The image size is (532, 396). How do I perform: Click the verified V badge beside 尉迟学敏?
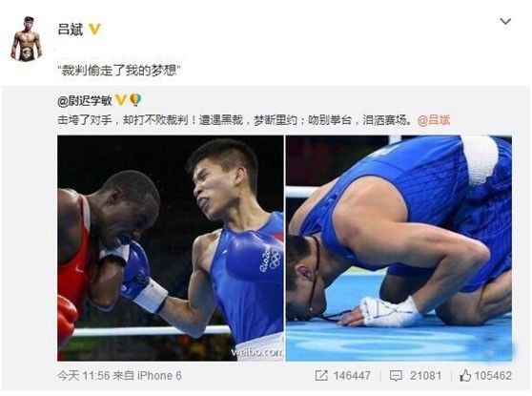click(x=121, y=100)
